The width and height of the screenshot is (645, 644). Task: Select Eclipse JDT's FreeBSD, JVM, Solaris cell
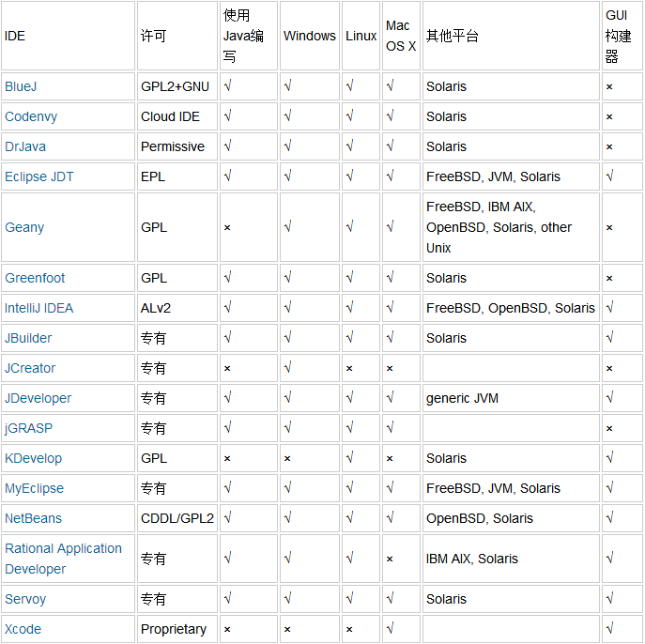pyautogui.click(x=511, y=176)
